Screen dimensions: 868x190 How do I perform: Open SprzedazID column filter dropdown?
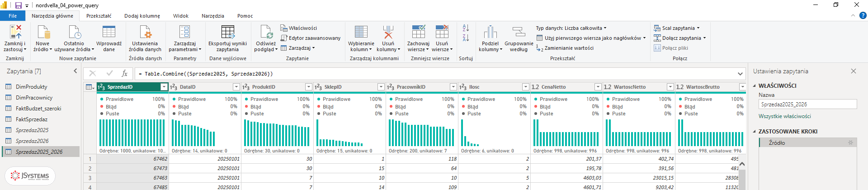tap(164, 87)
